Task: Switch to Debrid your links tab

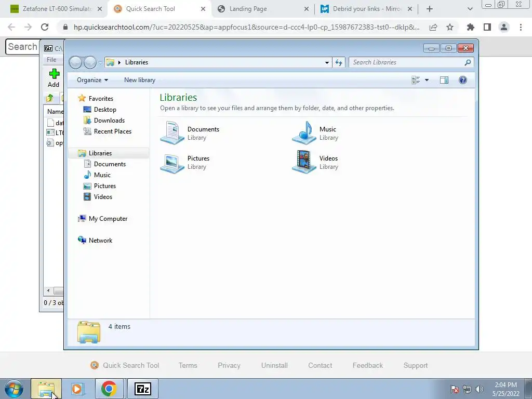Action: click(366, 9)
